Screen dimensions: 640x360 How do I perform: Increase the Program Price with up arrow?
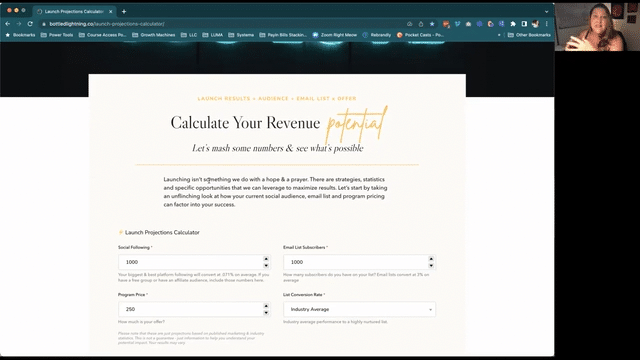click(266, 306)
